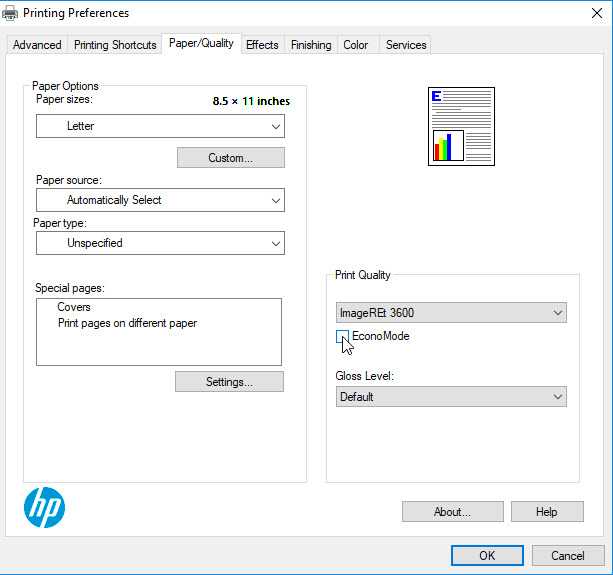Open the Printing Shortcuts tab
This screenshot has height=575, width=613.
tap(115, 45)
